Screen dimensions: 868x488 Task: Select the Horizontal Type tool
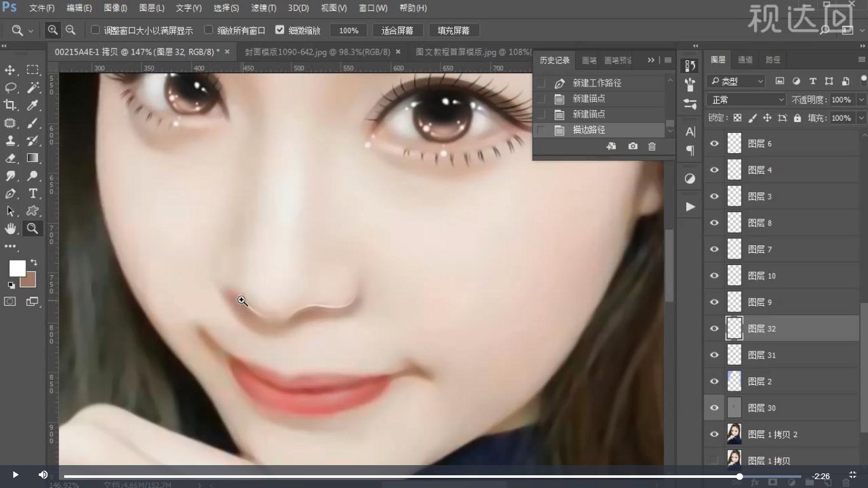(32, 194)
